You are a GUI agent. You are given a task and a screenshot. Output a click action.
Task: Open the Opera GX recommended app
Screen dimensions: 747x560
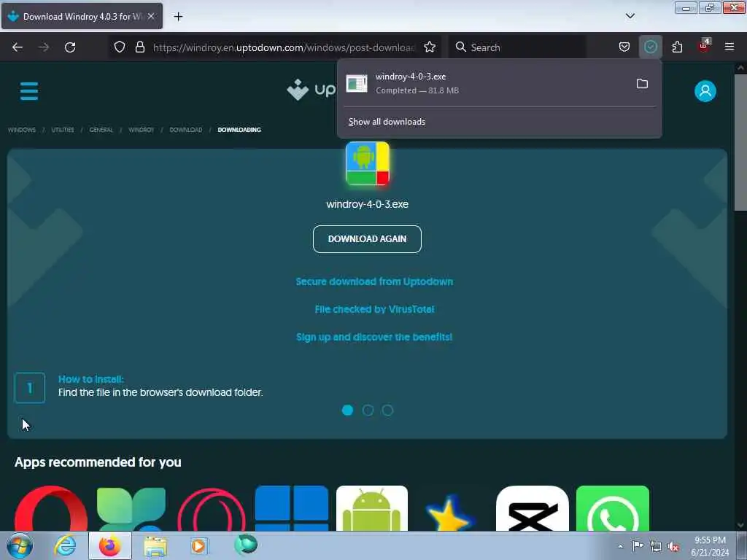point(212,509)
